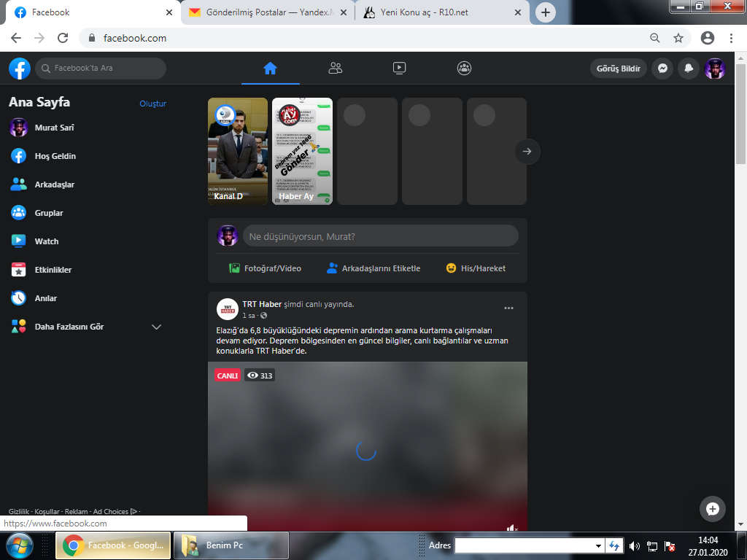
Task: Open Benim Pc taskbar item
Action: [231, 545]
